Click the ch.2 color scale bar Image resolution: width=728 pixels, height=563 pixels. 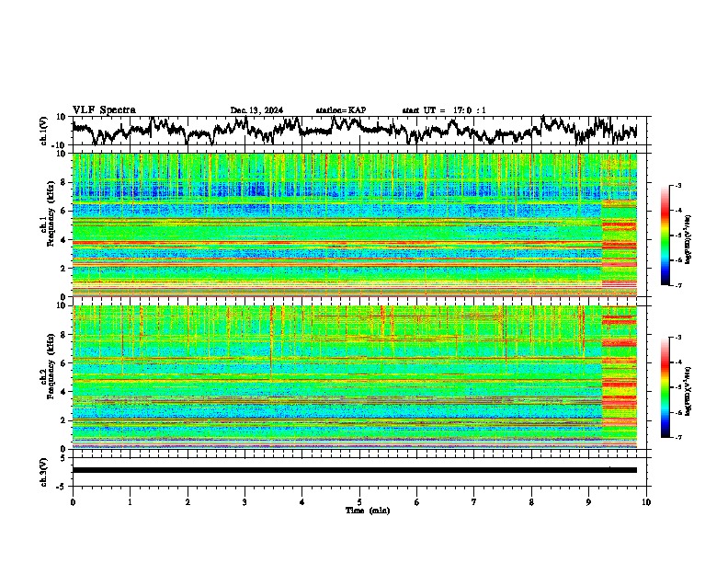pyautogui.click(x=665, y=387)
